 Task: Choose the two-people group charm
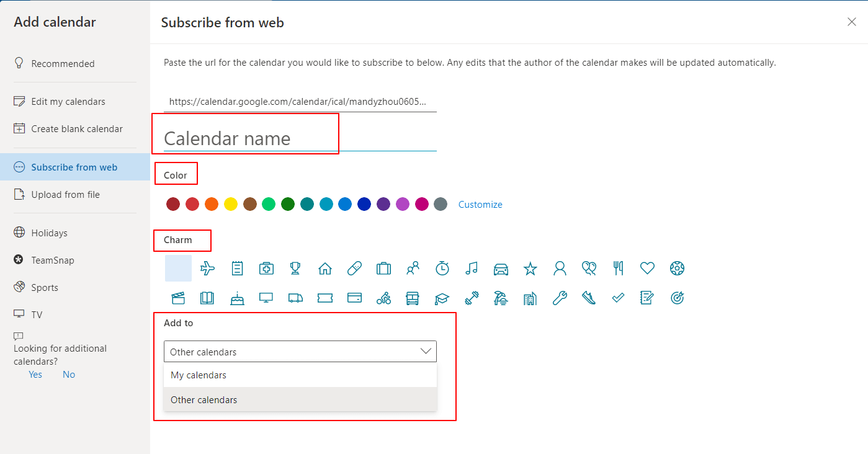(413, 269)
